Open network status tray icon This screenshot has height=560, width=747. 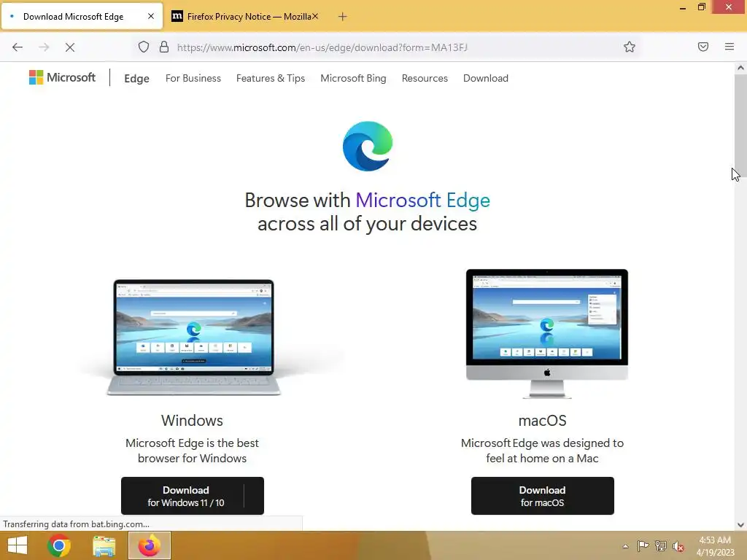coord(661,546)
